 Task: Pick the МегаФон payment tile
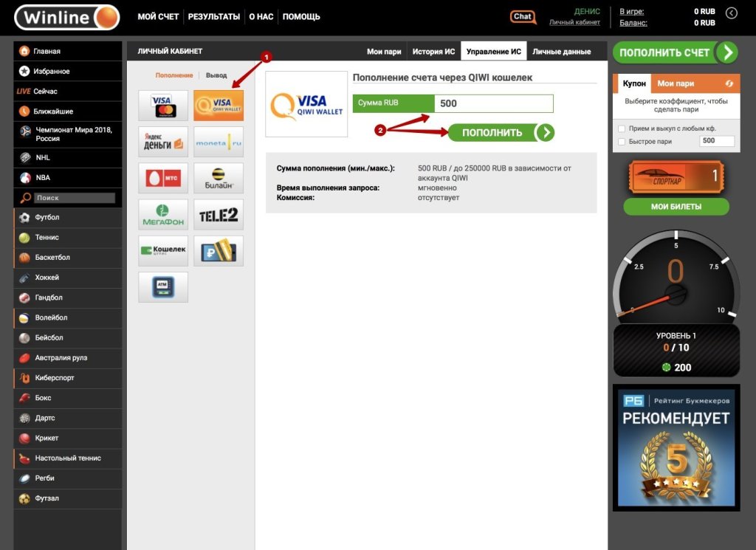[163, 215]
